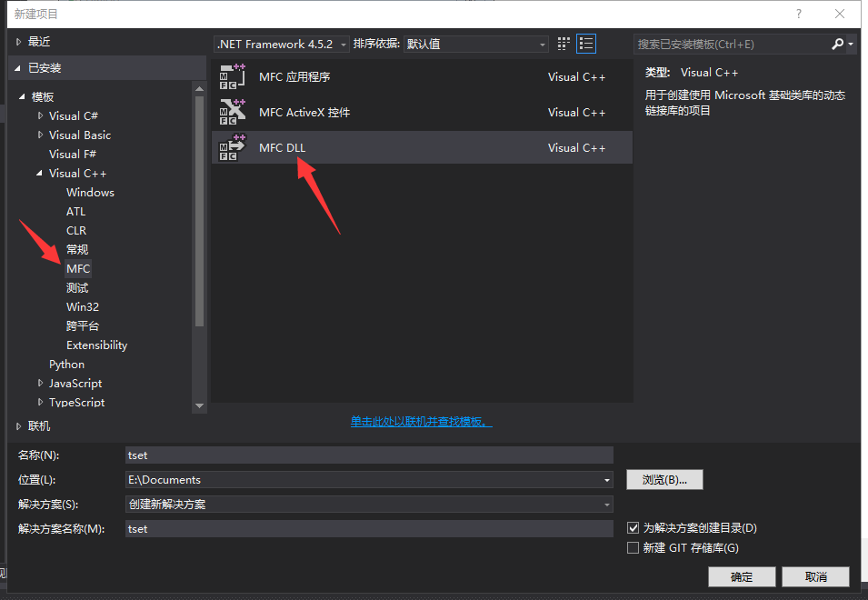The height and width of the screenshot is (600, 868).
Task: Select Extensibility template category
Action: (97, 345)
